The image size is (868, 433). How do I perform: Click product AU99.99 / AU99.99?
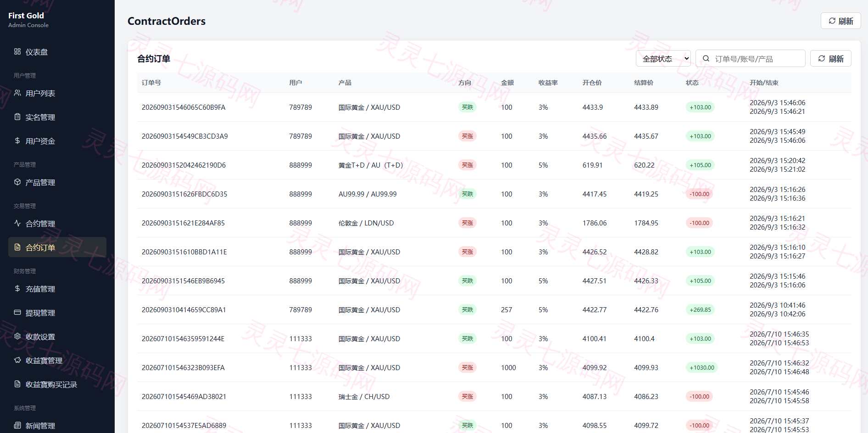coord(367,194)
